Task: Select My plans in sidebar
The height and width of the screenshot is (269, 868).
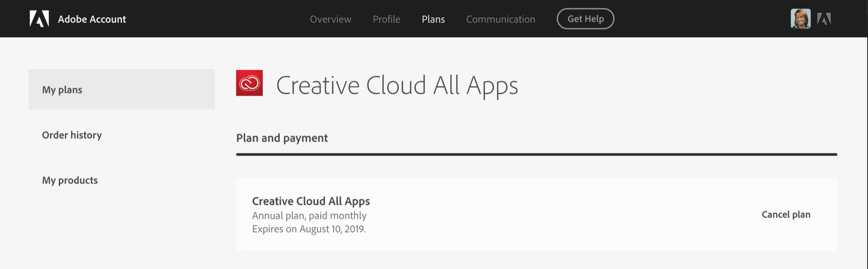Action: pyautogui.click(x=122, y=89)
